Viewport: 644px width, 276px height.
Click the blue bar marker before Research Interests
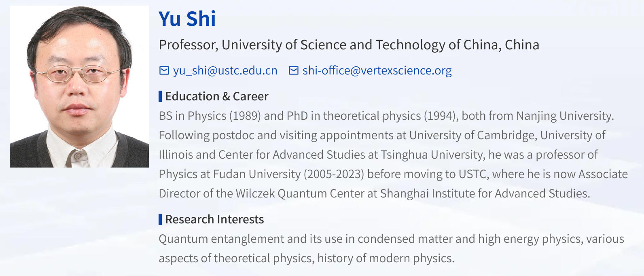click(x=160, y=219)
